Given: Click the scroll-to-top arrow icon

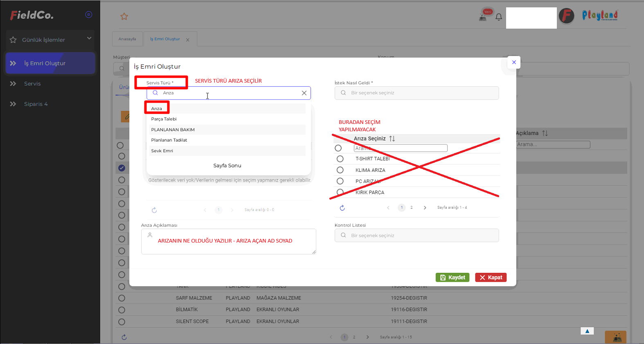Looking at the screenshot, I should click(x=587, y=331).
